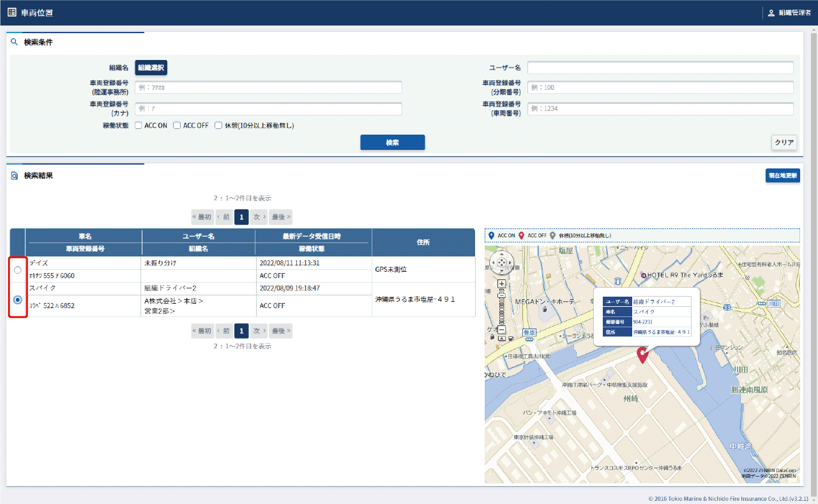This screenshot has height=504, width=818.
Task: Click the 検索結果 section icon
Action: 15,175
